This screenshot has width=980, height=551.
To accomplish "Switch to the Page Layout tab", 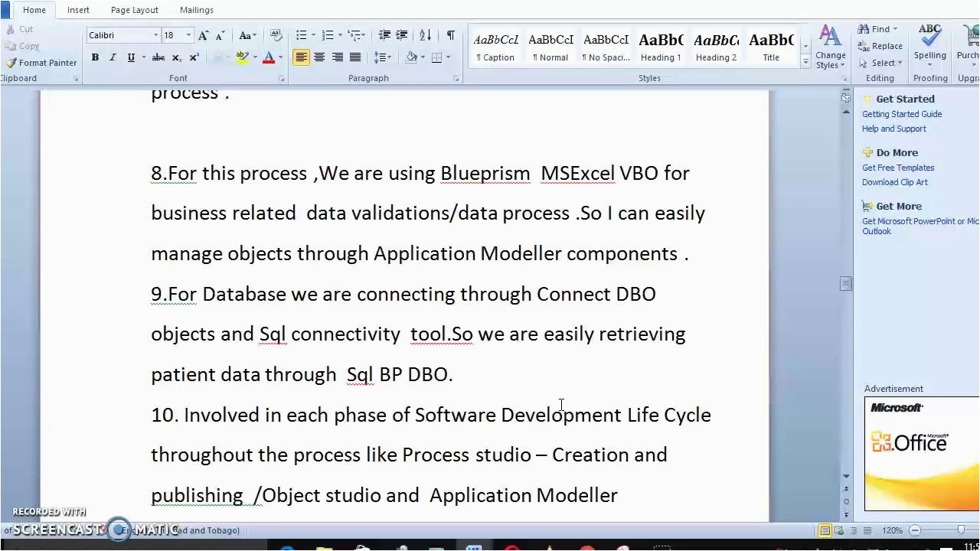I will coord(134,10).
